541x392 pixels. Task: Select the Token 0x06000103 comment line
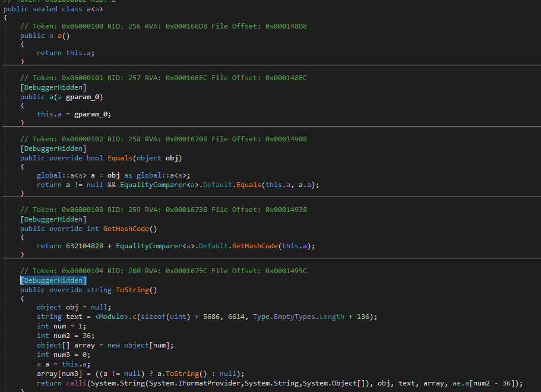click(163, 210)
